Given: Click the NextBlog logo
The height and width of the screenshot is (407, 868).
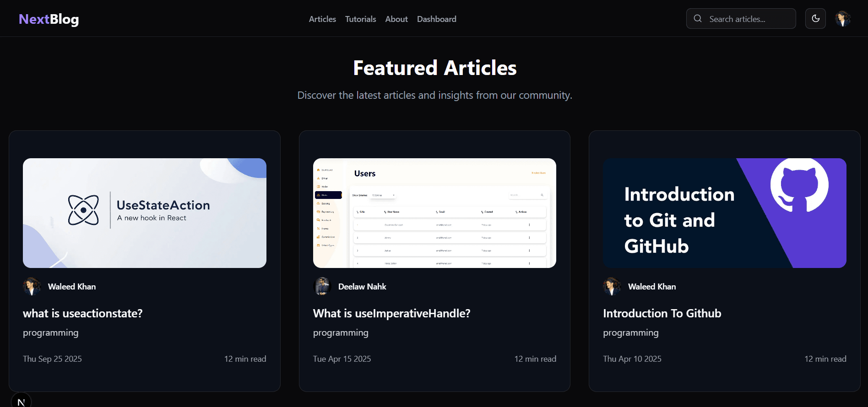Looking at the screenshot, I should (49, 19).
